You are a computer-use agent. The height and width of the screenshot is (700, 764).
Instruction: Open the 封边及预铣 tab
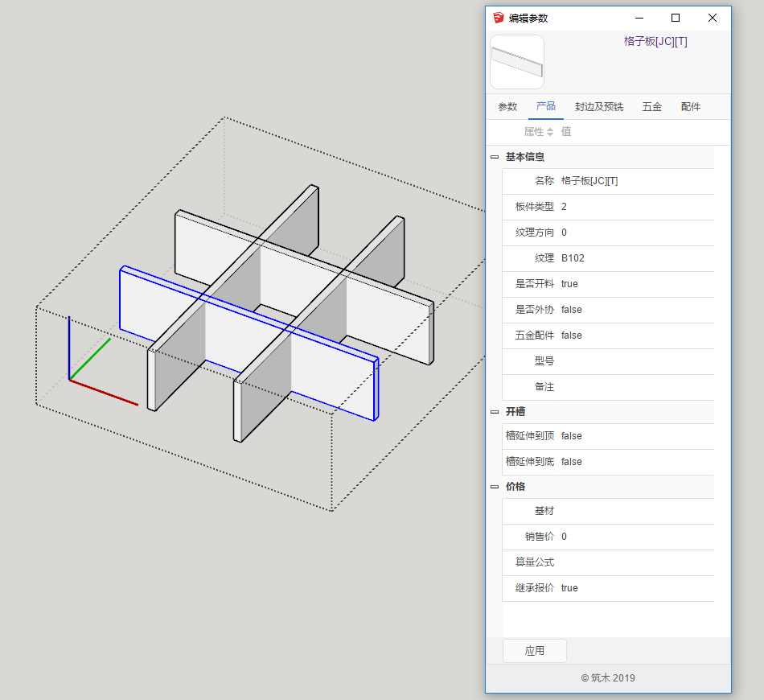tap(598, 107)
